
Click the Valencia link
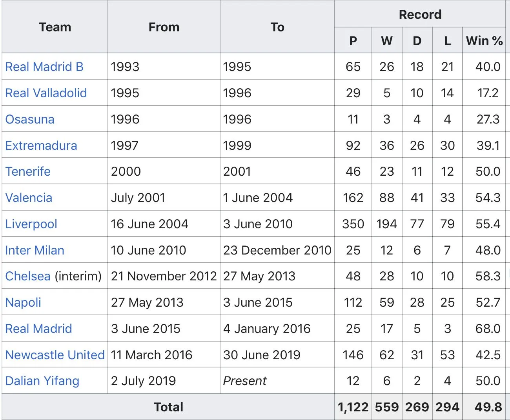pos(29,198)
